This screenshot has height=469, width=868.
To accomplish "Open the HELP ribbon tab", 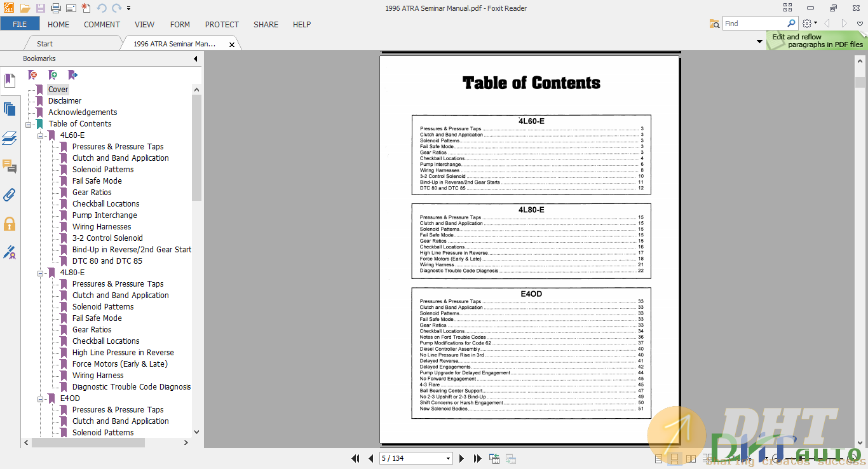I will (302, 24).
